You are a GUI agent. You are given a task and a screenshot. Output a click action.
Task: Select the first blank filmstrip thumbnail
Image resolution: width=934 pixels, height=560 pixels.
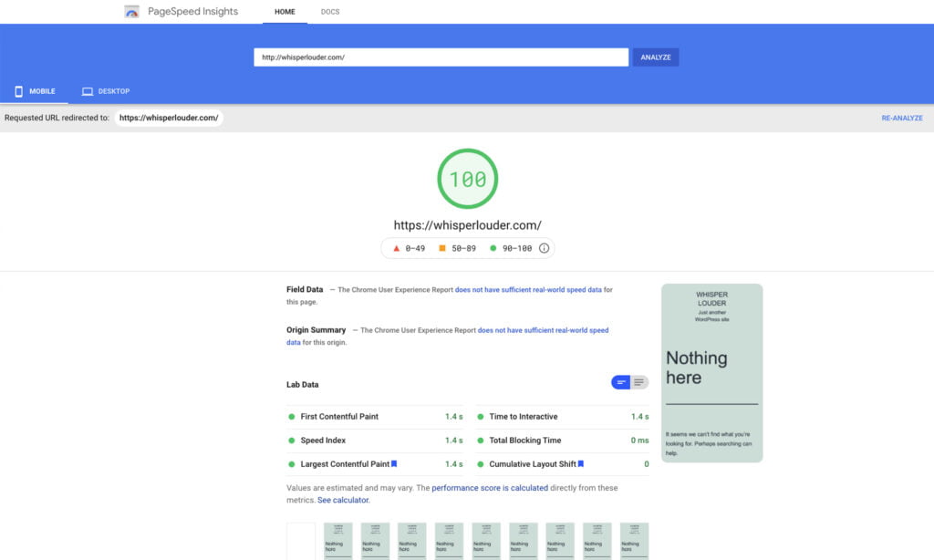[x=301, y=541]
